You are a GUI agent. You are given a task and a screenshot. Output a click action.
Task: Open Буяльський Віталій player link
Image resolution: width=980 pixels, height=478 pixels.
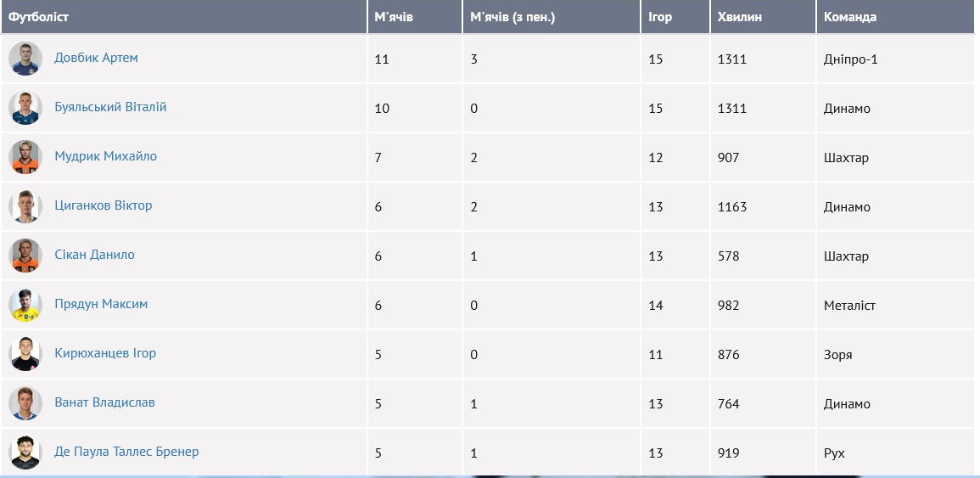(110, 107)
